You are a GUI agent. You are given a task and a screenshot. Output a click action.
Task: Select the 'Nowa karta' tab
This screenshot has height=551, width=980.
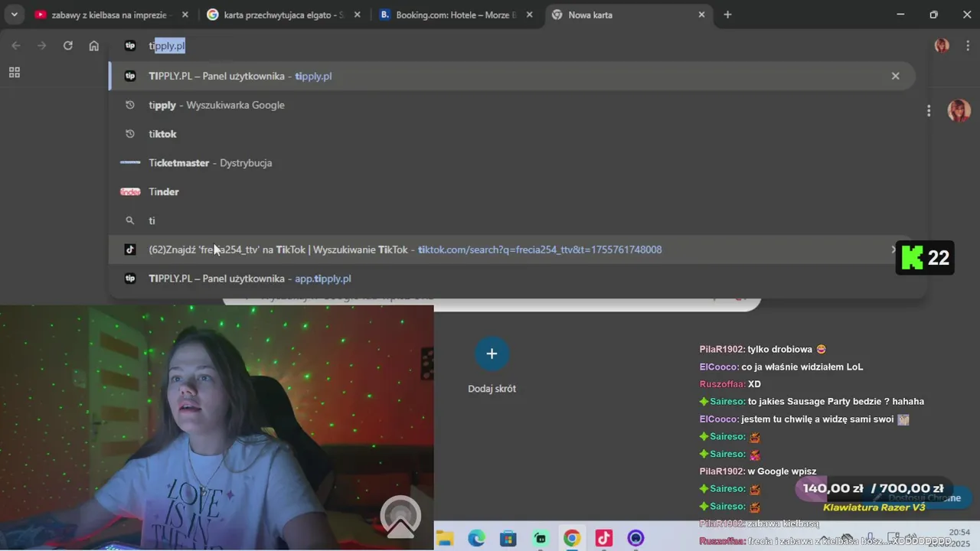tap(628, 15)
